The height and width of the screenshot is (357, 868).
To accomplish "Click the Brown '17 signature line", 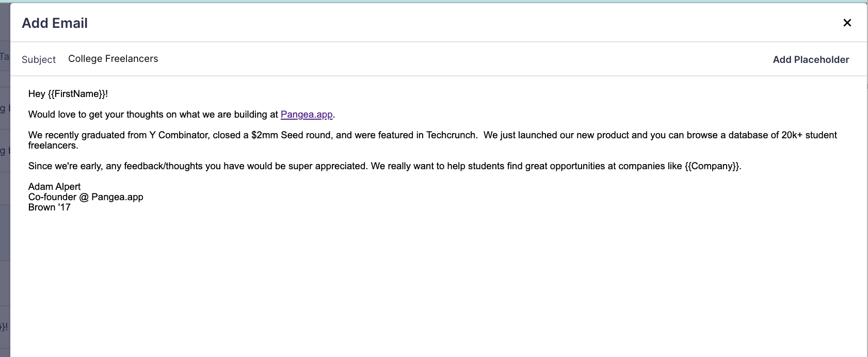I will [x=50, y=207].
